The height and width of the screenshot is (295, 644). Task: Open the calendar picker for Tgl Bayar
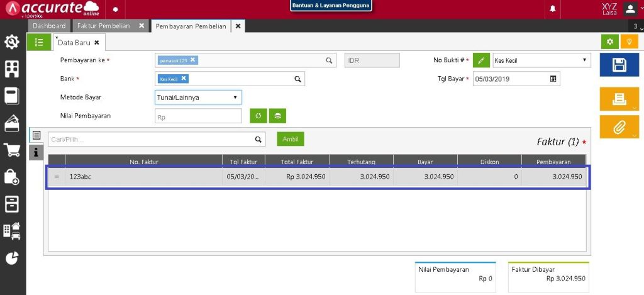(x=553, y=79)
